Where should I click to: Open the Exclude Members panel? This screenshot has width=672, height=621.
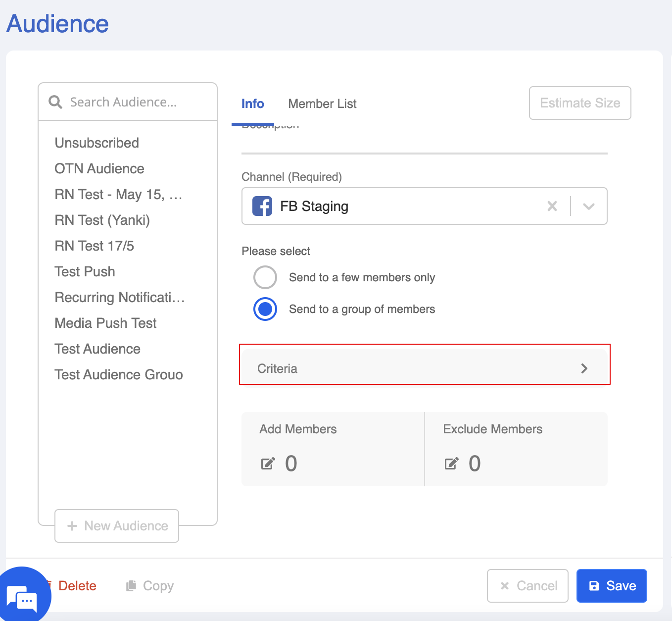[x=516, y=449]
